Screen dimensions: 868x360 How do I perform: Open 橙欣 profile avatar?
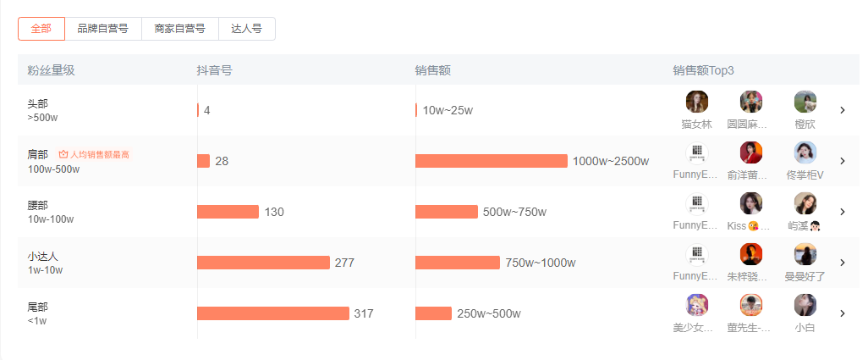click(805, 102)
